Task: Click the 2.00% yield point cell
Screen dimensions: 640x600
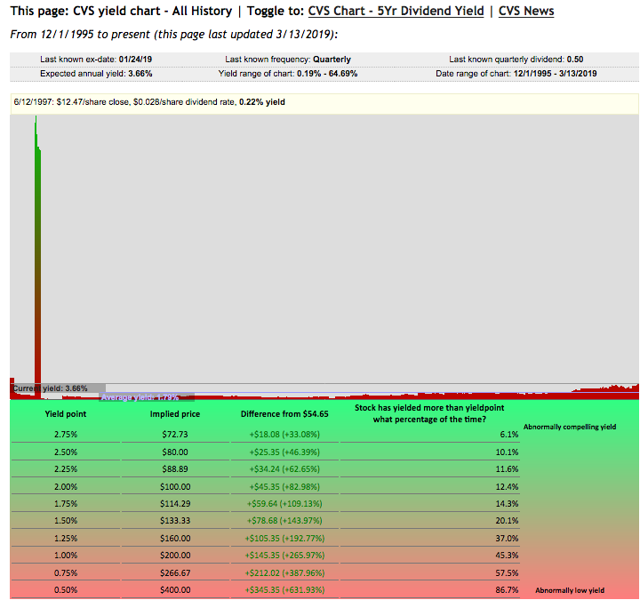Action: click(x=65, y=487)
